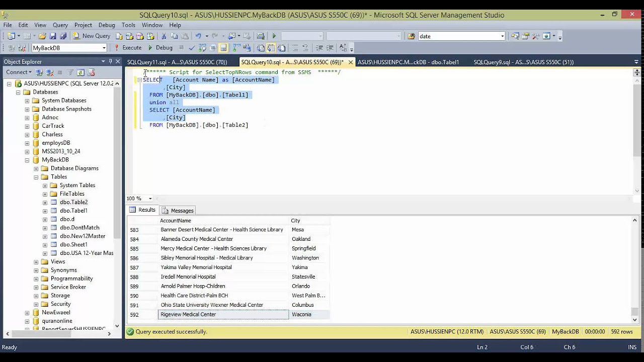Open the Messages results tab
The width and height of the screenshot is (644, 362).
tap(178, 211)
